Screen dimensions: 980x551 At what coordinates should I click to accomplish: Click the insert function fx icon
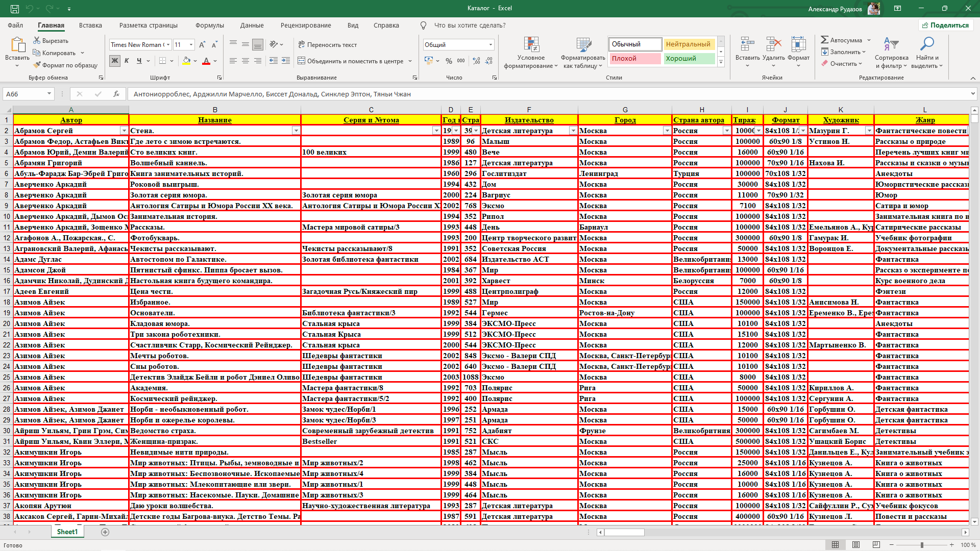(116, 94)
